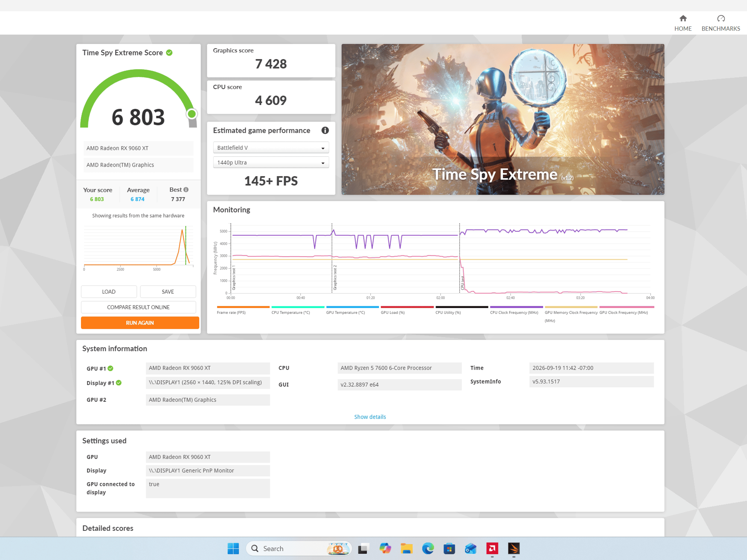
Task: Click the LOAD button
Action: (x=109, y=292)
